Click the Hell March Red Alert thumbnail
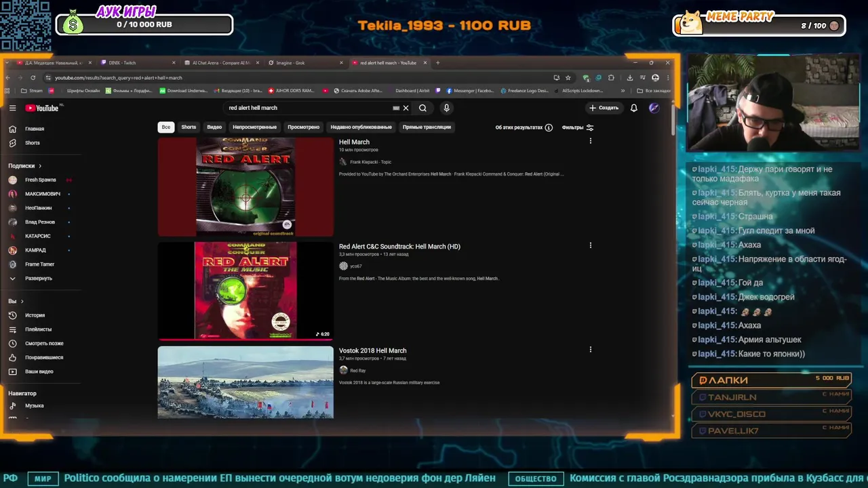 tap(245, 187)
